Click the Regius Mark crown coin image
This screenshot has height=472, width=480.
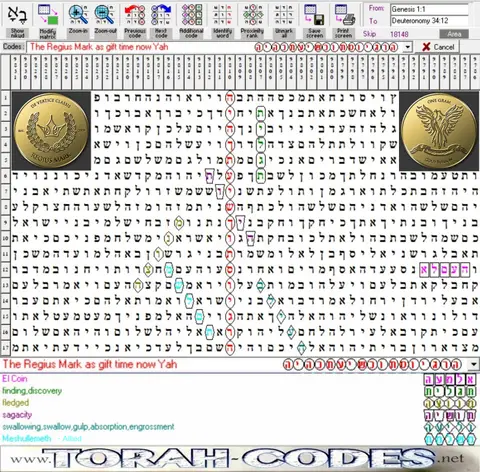point(51,131)
